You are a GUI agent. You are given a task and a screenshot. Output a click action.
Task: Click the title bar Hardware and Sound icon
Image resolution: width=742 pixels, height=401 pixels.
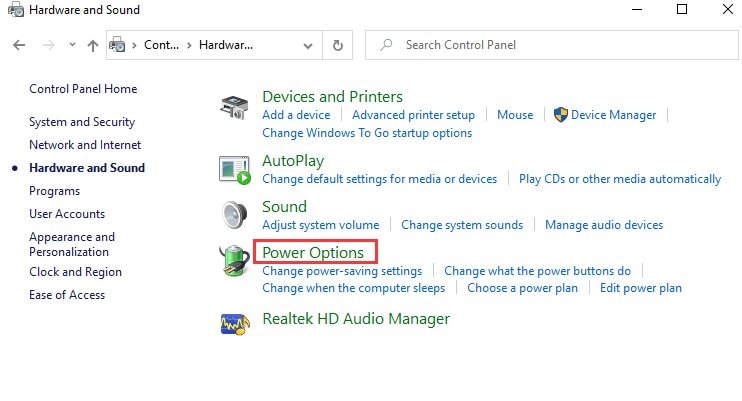point(16,9)
